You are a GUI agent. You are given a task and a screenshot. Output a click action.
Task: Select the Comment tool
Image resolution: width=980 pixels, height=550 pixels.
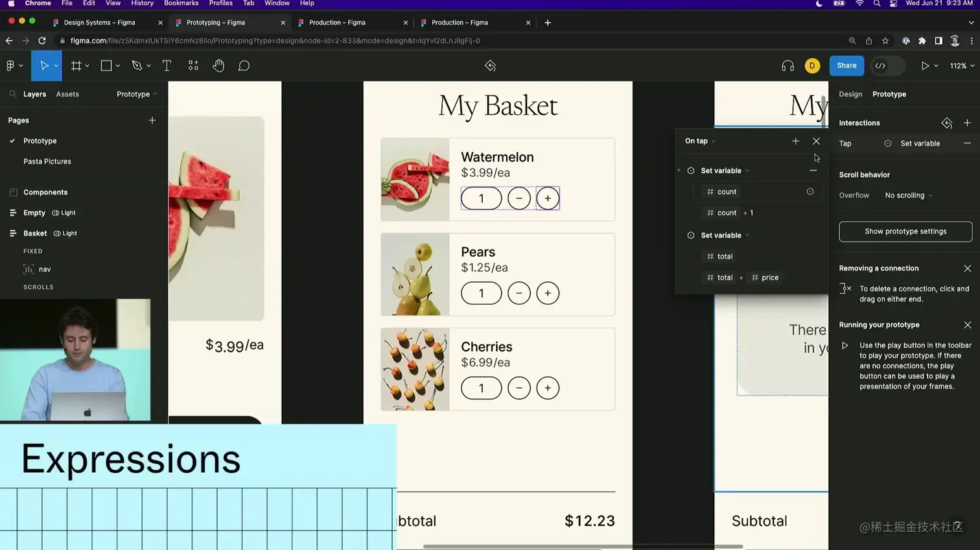pos(244,66)
